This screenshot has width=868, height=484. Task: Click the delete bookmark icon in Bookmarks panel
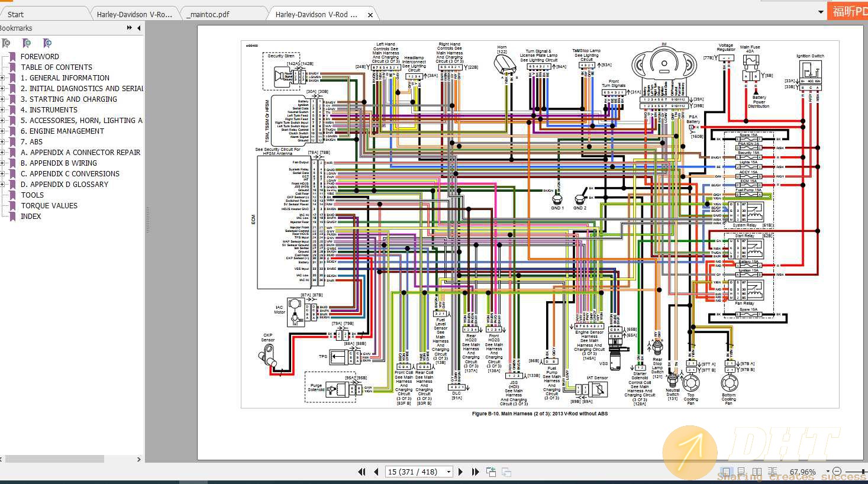pyautogui.click(x=7, y=43)
